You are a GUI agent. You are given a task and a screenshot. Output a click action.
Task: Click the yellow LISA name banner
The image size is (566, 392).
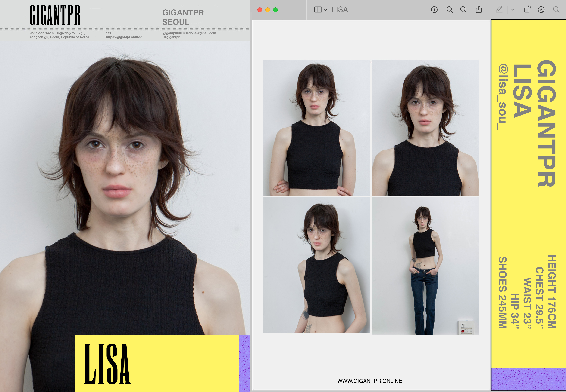pos(157,363)
